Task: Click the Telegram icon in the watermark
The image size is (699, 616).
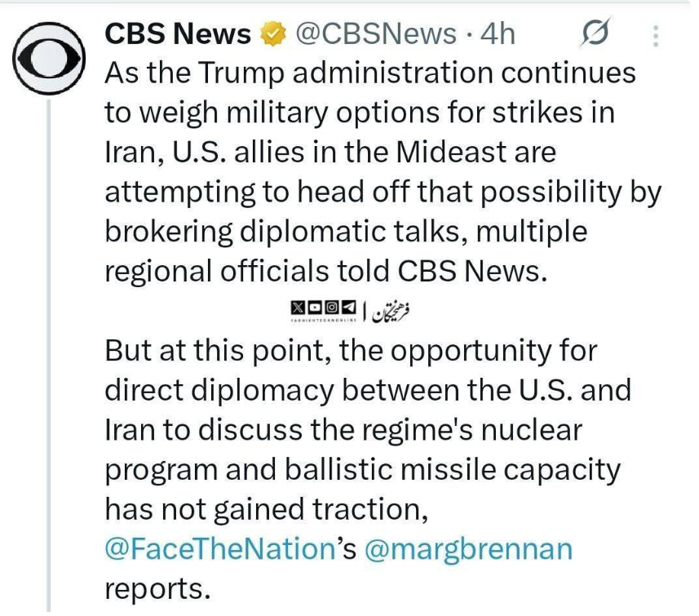Action: [x=349, y=307]
